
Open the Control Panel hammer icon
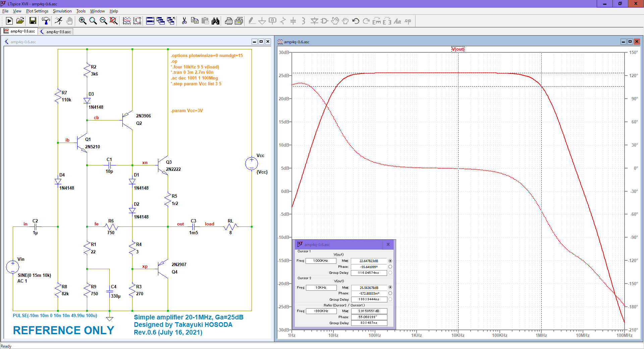pos(46,21)
